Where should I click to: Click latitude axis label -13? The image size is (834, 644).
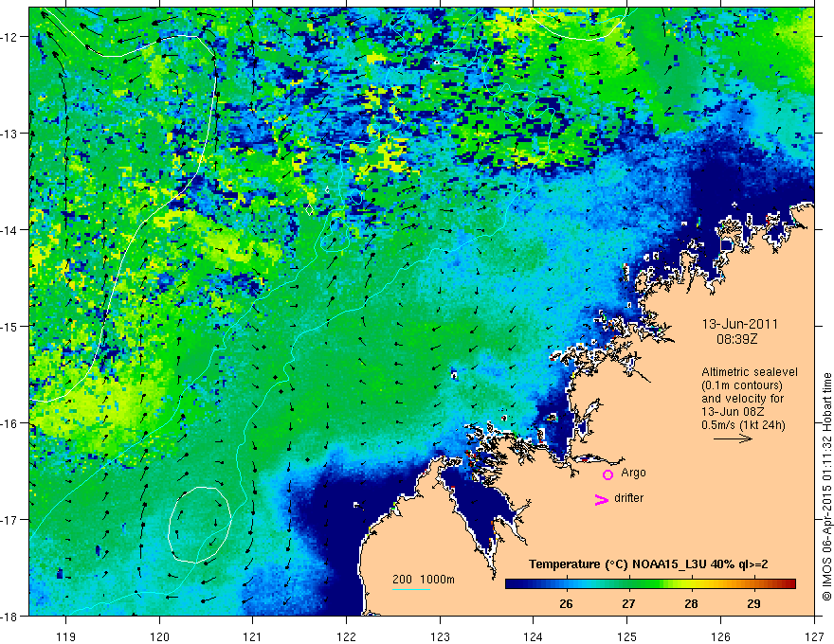pos(10,134)
